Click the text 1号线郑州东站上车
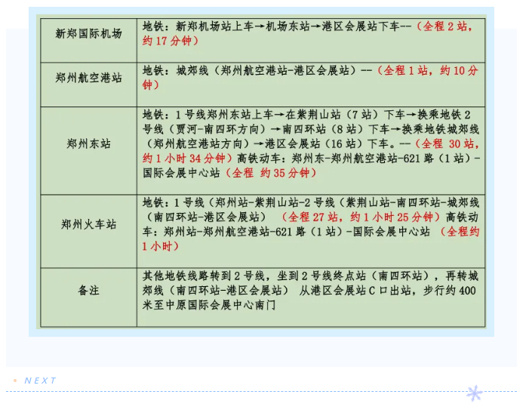Image resolution: width=532 pixels, height=410 pixels. point(224,115)
